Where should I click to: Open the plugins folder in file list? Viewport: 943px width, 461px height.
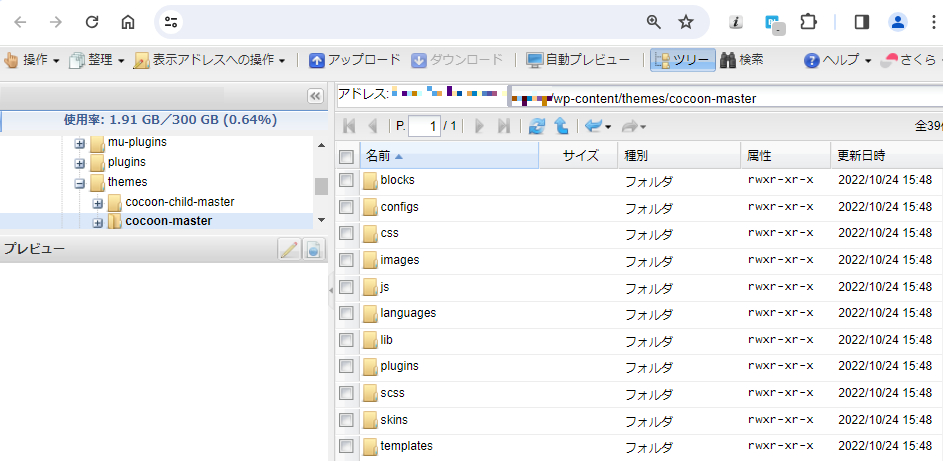tap(399, 366)
